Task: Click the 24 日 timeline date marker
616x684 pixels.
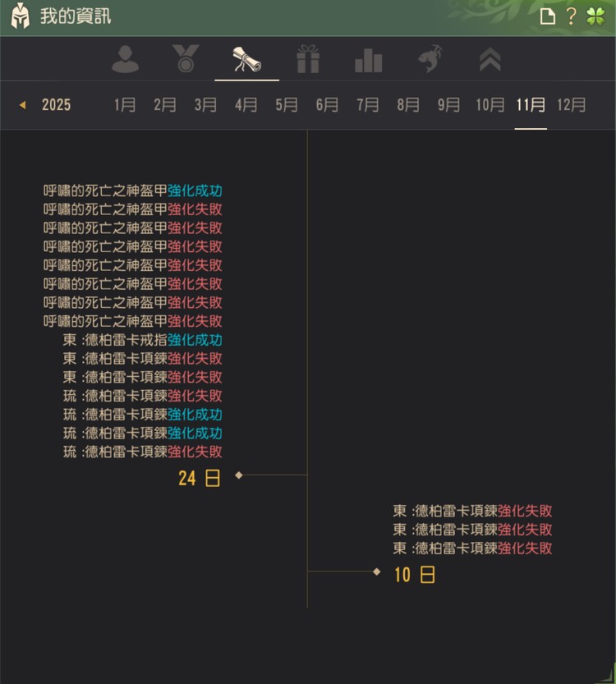Action: pos(200,478)
